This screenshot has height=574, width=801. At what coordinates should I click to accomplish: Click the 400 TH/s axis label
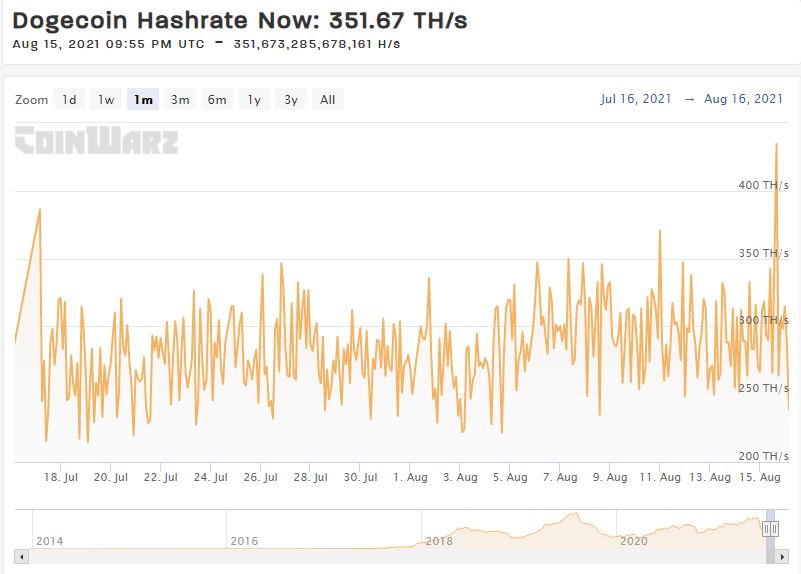coord(763,185)
